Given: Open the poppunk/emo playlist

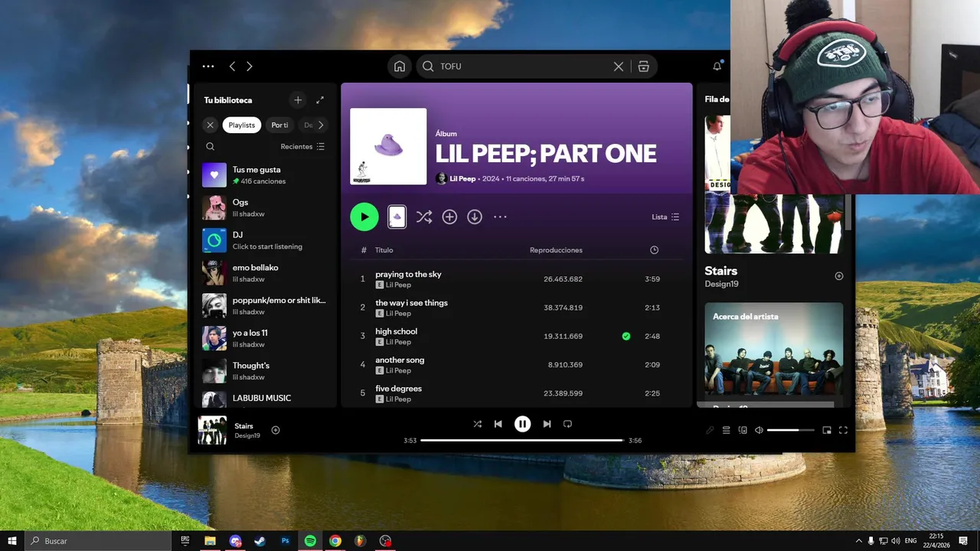Looking at the screenshot, I should tap(265, 305).
